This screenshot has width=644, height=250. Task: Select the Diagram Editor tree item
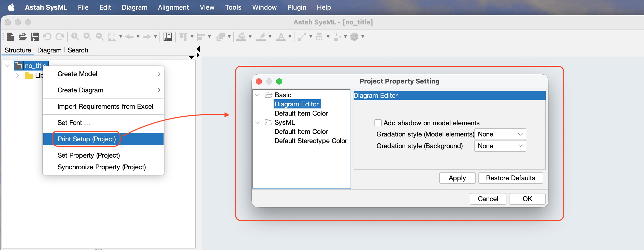[x=297, y=104]
